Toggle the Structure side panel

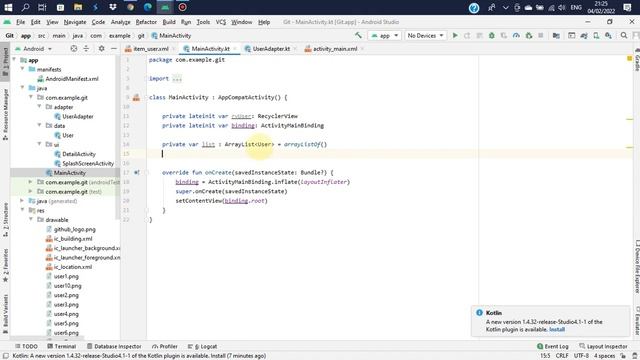coord(5,220)
